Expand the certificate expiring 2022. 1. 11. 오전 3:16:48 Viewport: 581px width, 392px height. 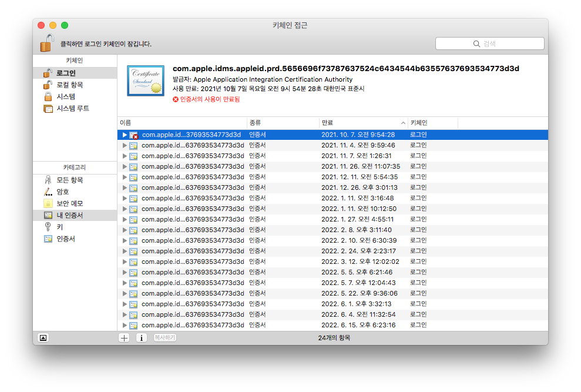[x=125, y=199]
